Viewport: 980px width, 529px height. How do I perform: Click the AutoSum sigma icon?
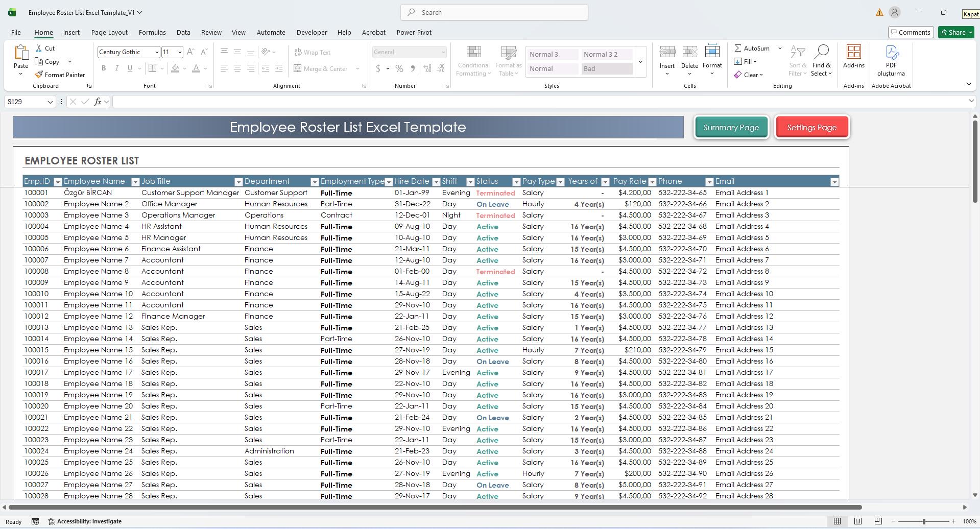coord(738,48)
